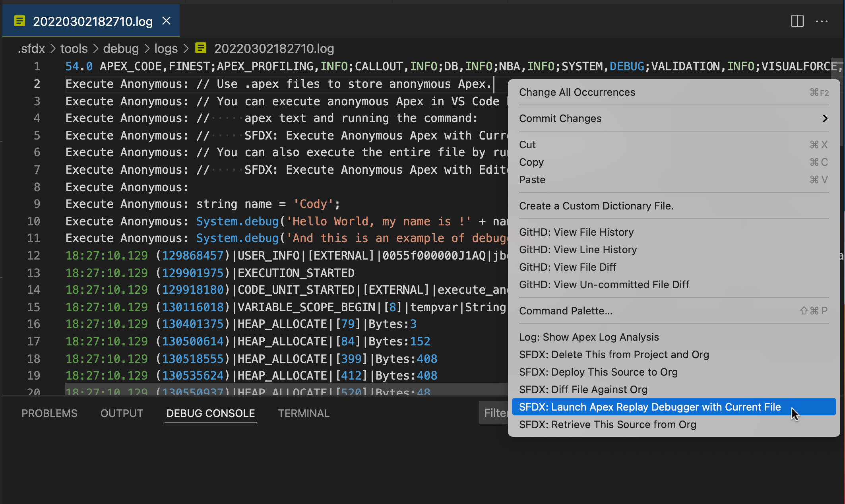Select GitHD: View File History
Viewport: 845px width, 504px height.
point(576,232)
